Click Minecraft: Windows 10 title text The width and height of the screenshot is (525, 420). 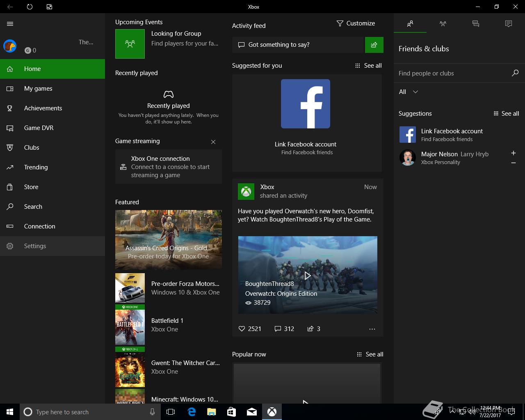(x=185, y=399)
